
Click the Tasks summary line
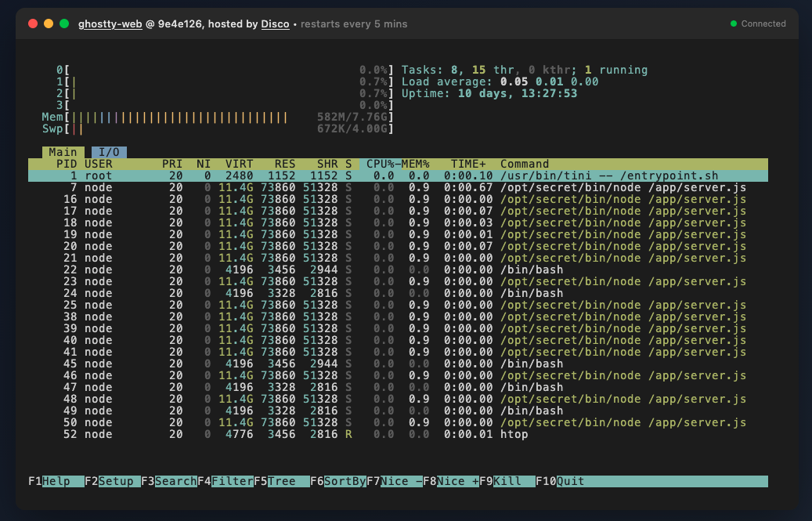[525, 70]
